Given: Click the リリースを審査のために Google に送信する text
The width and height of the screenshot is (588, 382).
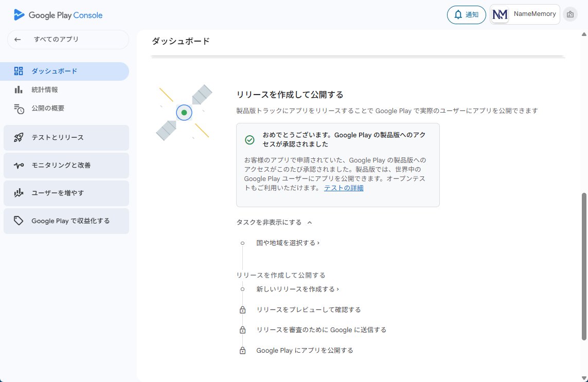Looking at the screenshot, I should coord(321,330).
